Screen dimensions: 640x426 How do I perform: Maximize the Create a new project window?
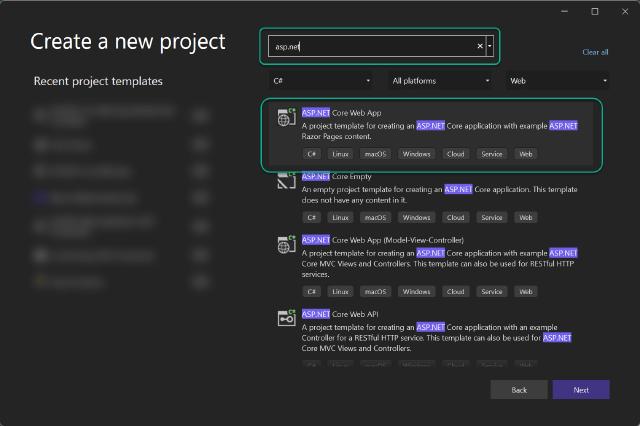pyautogui.click(x=594, y=11)
